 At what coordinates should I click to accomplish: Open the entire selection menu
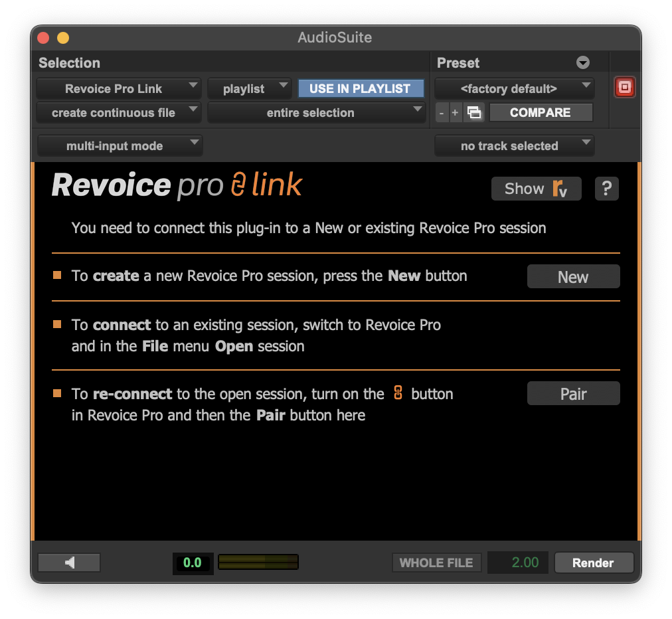click(x=316, y=113)
